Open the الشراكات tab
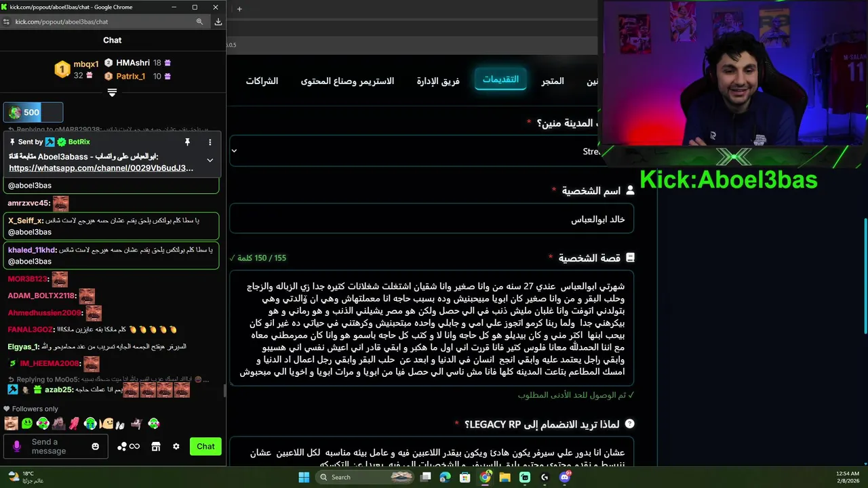 (262, 81)
